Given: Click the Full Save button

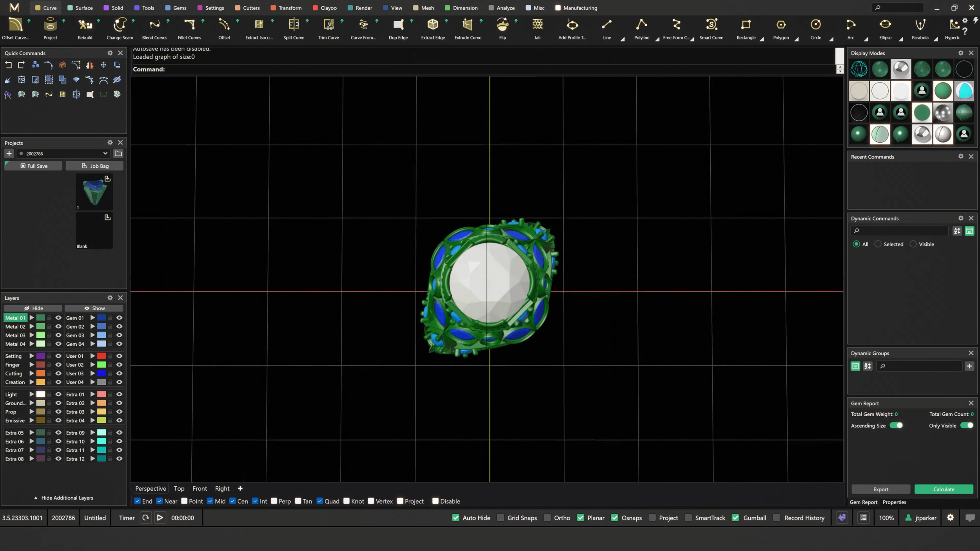Looking at the screenshot, I should 33,166.
